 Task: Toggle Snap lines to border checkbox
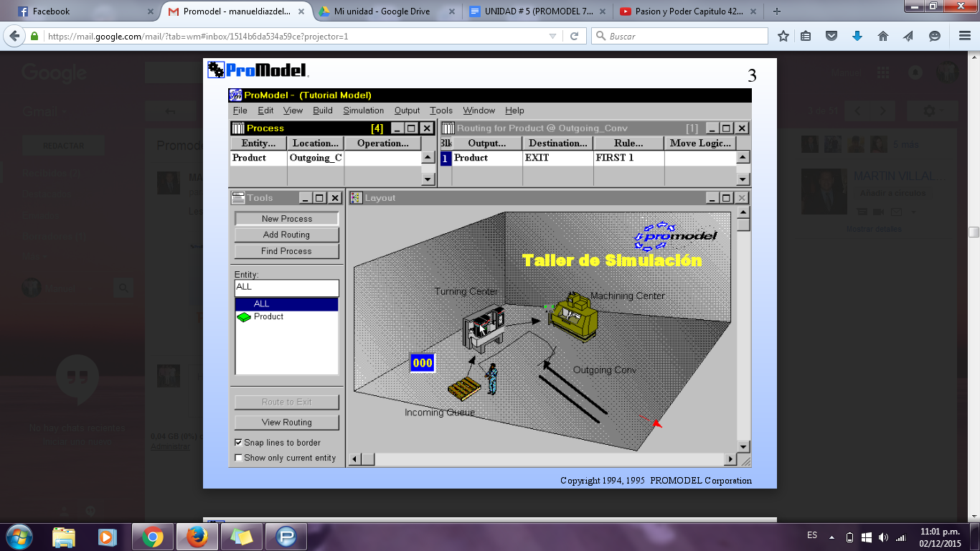point(239,443)
